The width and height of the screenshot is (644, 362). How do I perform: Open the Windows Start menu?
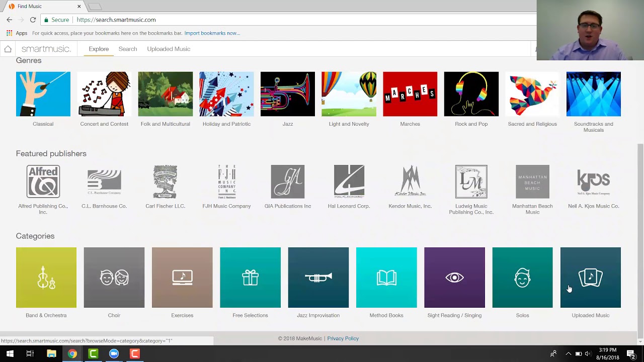(10, 354)
